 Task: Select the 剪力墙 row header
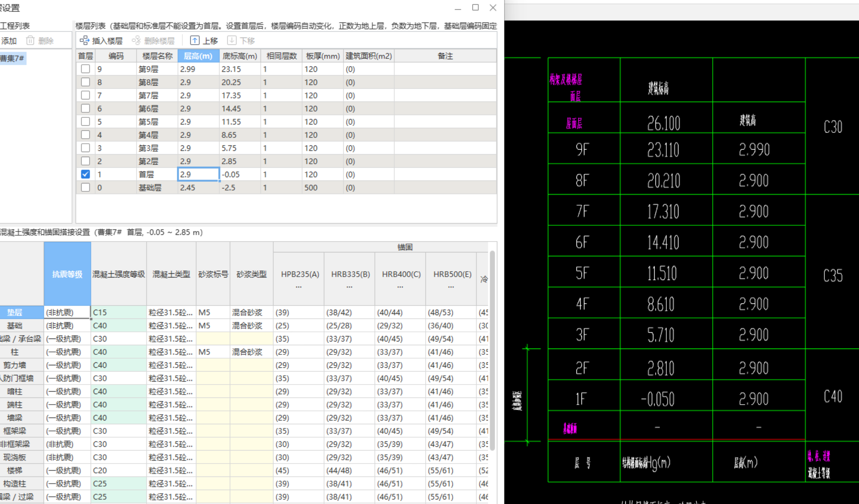point(22,365)
